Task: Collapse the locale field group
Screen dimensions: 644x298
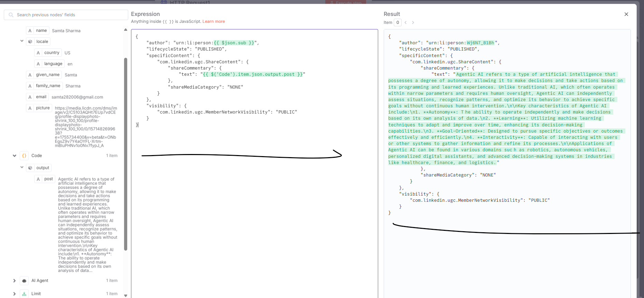Action: pos(22,41)
